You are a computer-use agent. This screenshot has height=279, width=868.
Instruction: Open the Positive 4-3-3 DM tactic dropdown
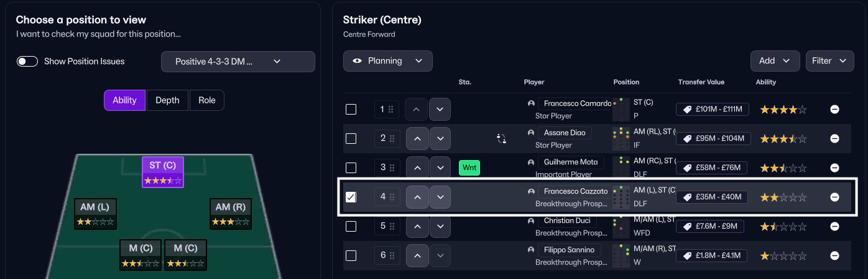click(x=238, y=62)
